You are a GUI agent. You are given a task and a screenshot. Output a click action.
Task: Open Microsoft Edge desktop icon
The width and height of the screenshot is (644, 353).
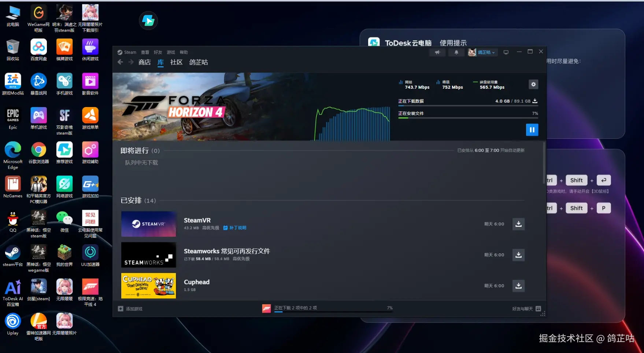tap(13, 155)
